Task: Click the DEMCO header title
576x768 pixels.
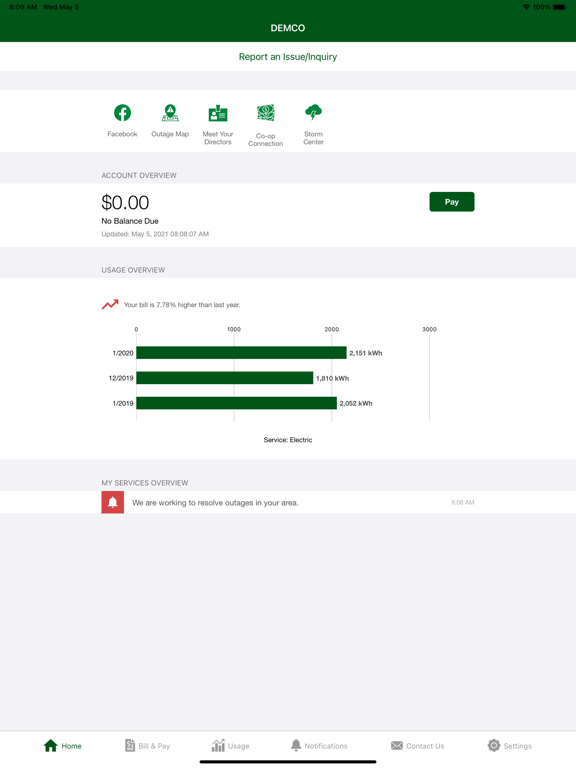Action: click(x=288, y=28)
